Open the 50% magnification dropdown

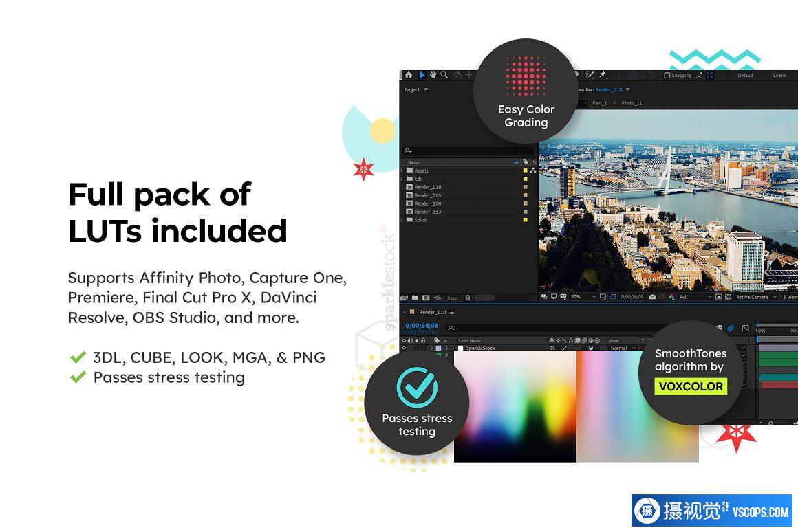(x=581, y=297)
